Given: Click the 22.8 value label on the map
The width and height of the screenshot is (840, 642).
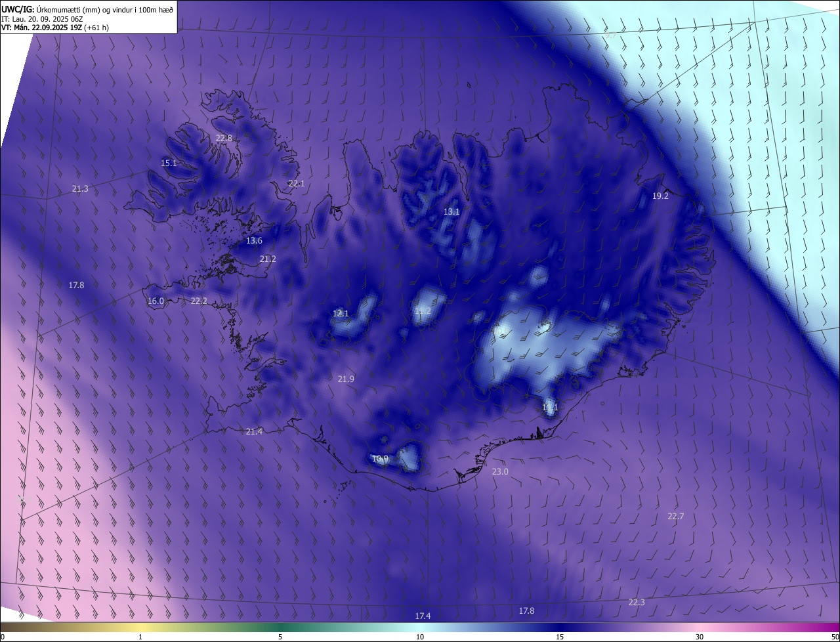Looking at the screenshot, I should pyautogui.click(x=224, y=139).
